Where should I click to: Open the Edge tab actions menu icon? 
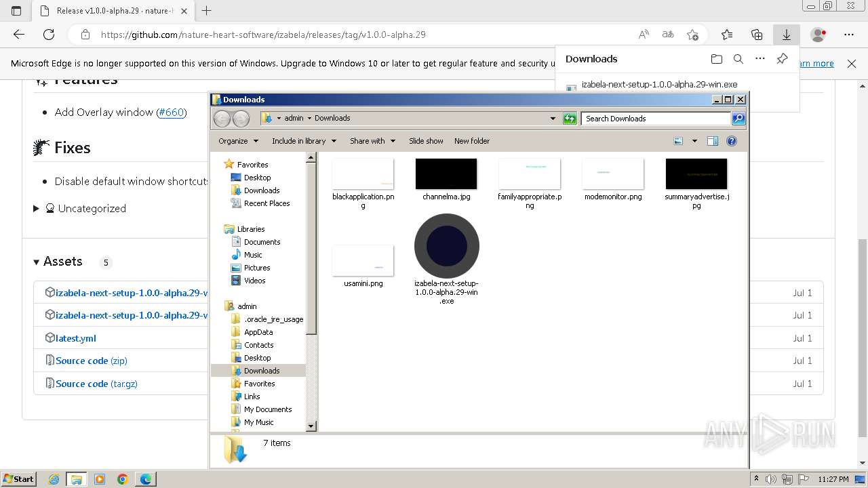(x=16, y=11)
